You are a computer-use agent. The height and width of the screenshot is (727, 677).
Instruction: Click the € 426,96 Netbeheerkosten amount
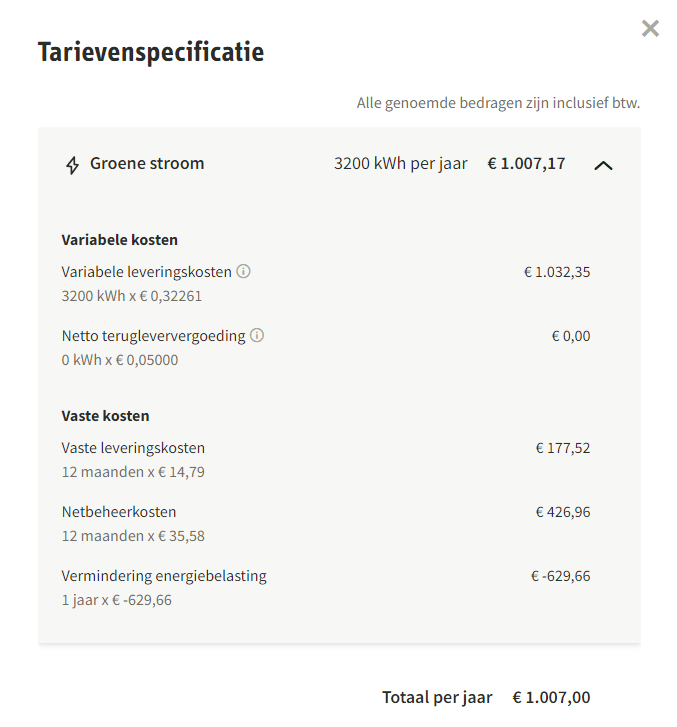563,512
